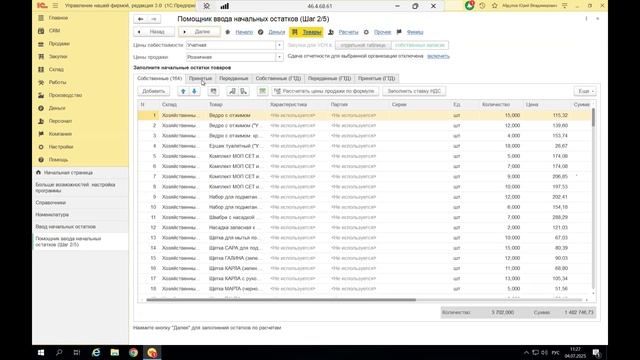The height and width of the screenshot is (360, 640).
Task: Open the Windows Start menu
Action: [41, 353]
